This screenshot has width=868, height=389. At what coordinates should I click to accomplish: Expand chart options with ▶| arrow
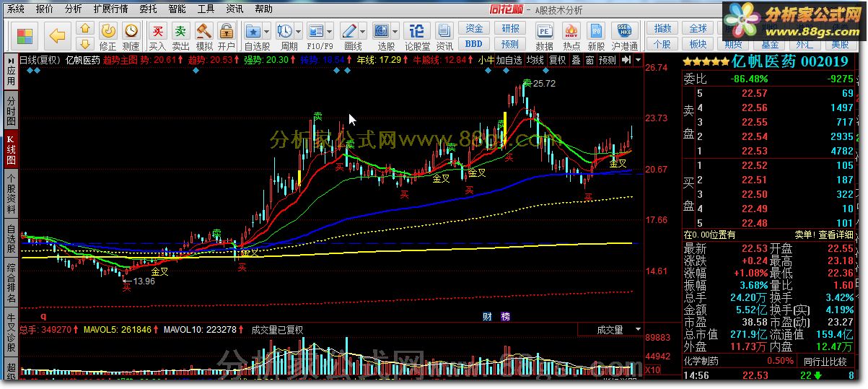pyautogui.click(x=626, y=60)
